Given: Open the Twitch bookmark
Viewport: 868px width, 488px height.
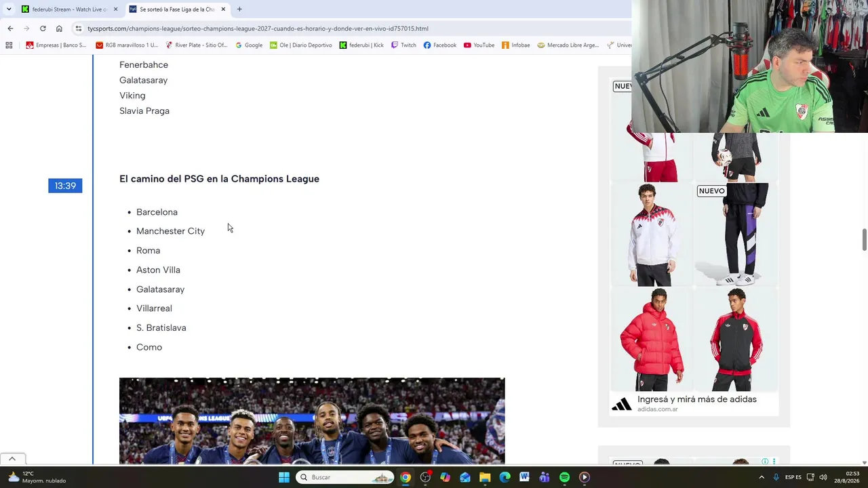Looking at the screenshot, I should tap(403, 45).
